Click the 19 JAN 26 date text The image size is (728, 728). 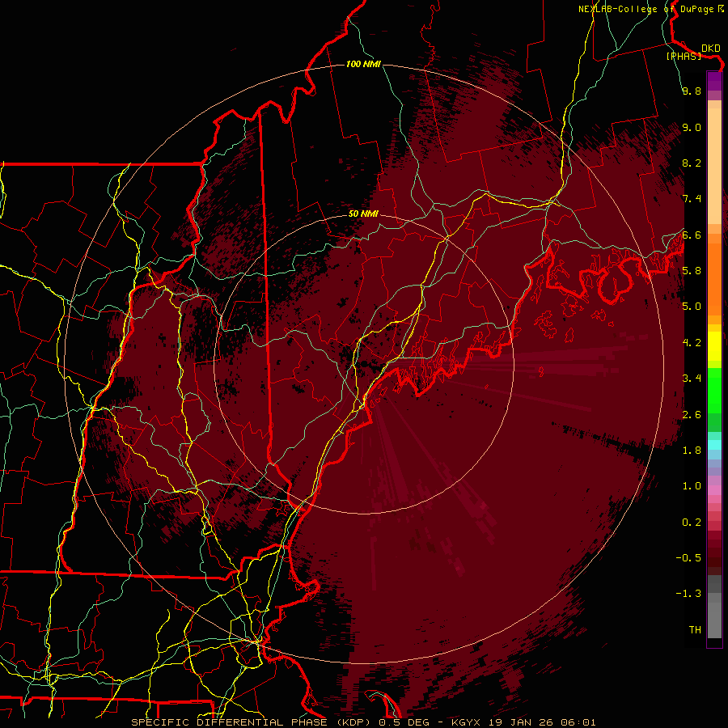pyautogui.click(x=520, y=722)
